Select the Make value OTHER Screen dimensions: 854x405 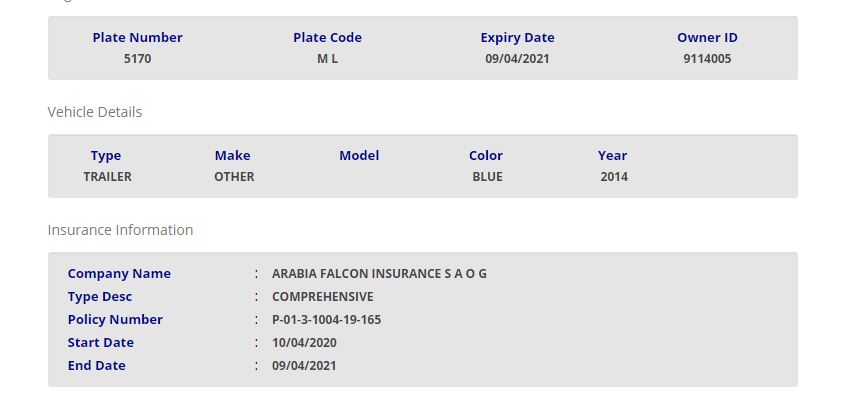(234, 177)
